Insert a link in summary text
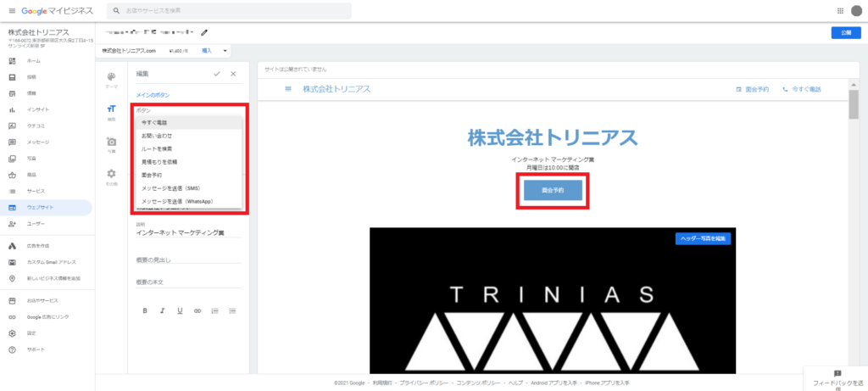Screen dimensions: 868x391 197,310
